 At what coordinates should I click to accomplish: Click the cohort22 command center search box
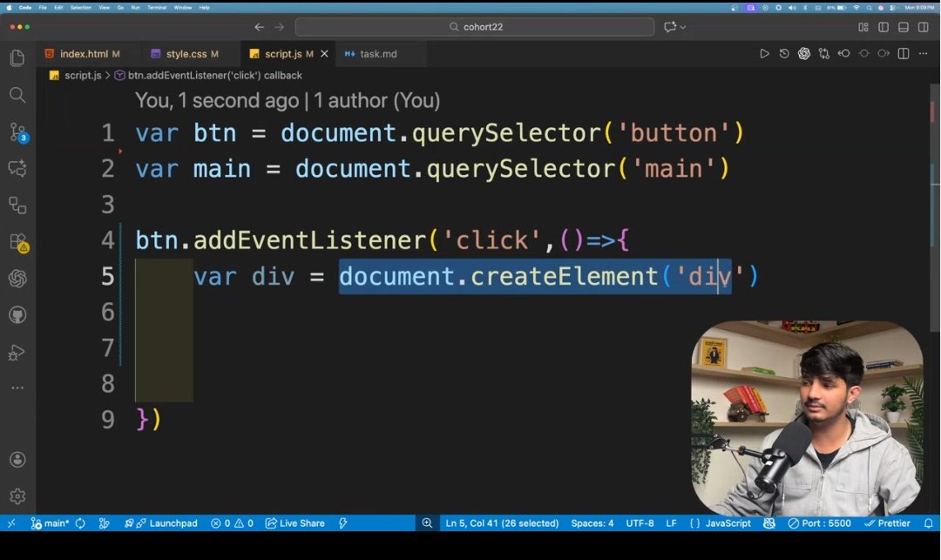coord(475,27)
